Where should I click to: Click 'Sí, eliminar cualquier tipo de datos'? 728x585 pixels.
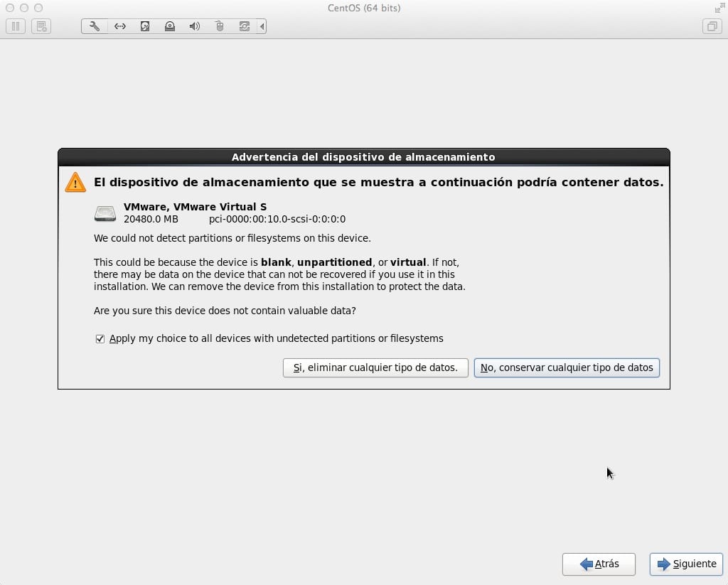click(x=375, y=367)
